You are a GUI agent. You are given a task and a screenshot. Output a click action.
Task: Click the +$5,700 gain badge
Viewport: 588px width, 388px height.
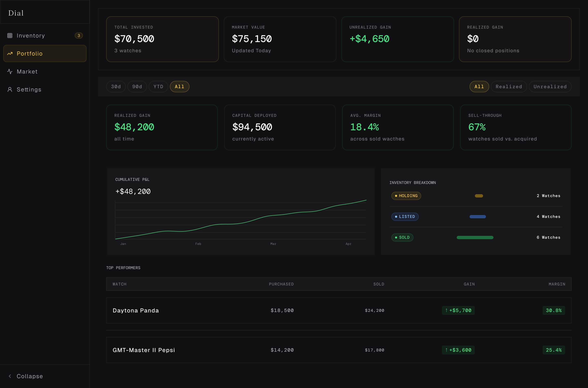coord(458,310)
